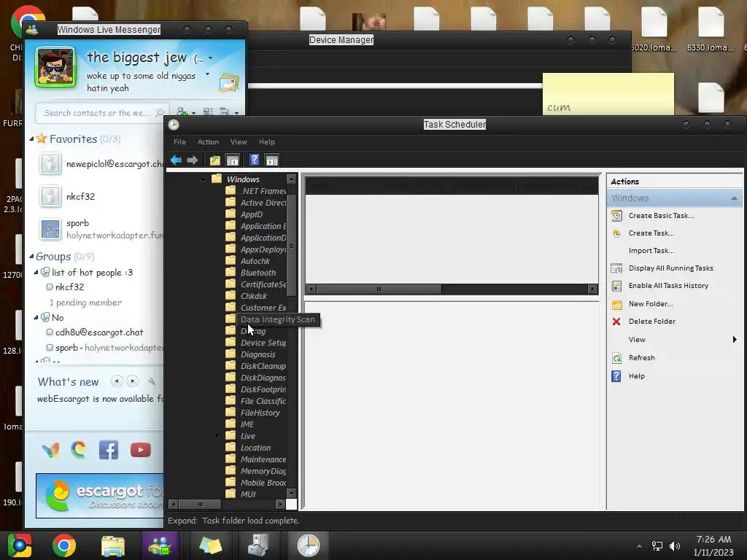Click the green Refresh icon in Actions
This screenshot has height=560, width=747.
[x=616, y=358]
